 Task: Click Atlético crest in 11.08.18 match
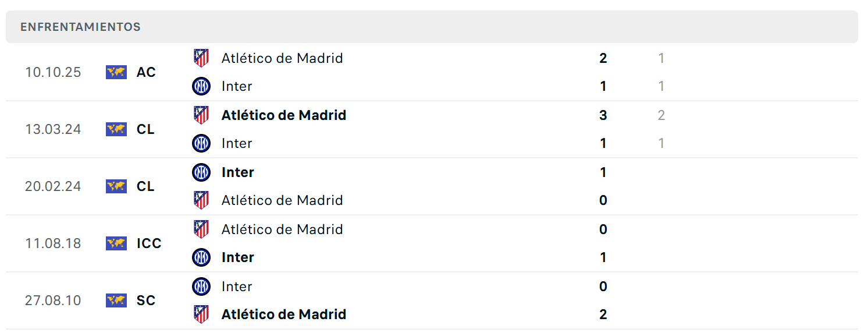click(201, 229)
